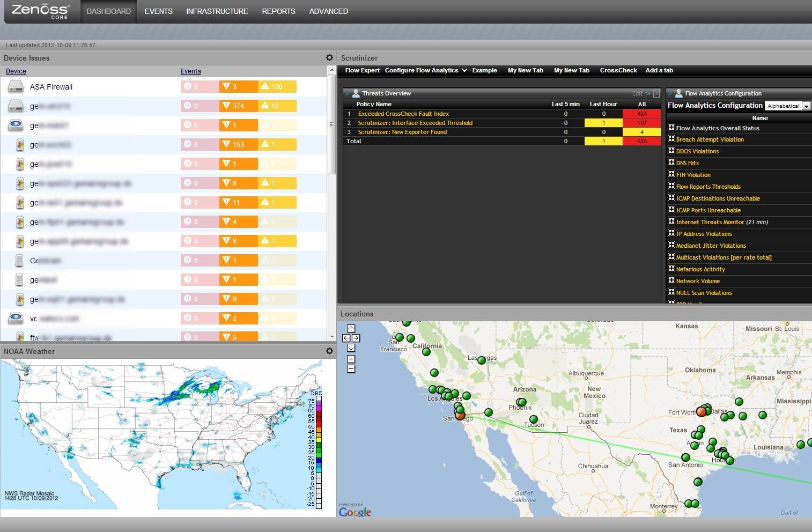The image size is (812, 532).
Task: Click Add a tab in Scrutinizer
Action: 659,70
